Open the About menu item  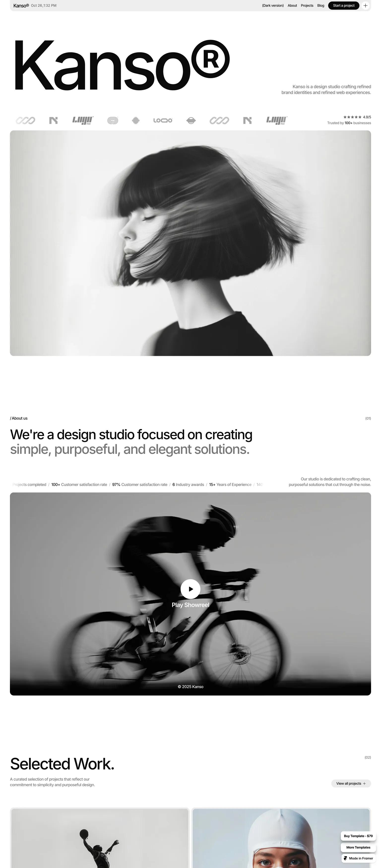click(292, 6)
